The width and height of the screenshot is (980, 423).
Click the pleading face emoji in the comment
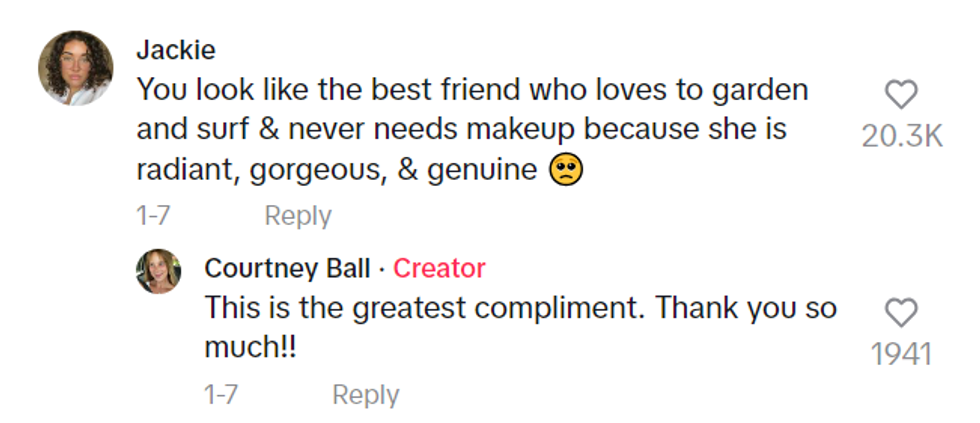(x=565, y=172)
